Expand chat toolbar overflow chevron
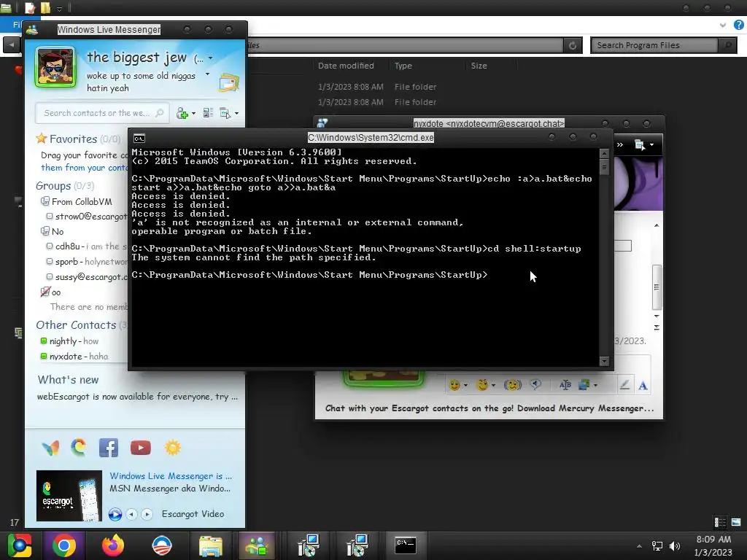The width and height of the screenshot is (747, 560). (x=620, y=145)
